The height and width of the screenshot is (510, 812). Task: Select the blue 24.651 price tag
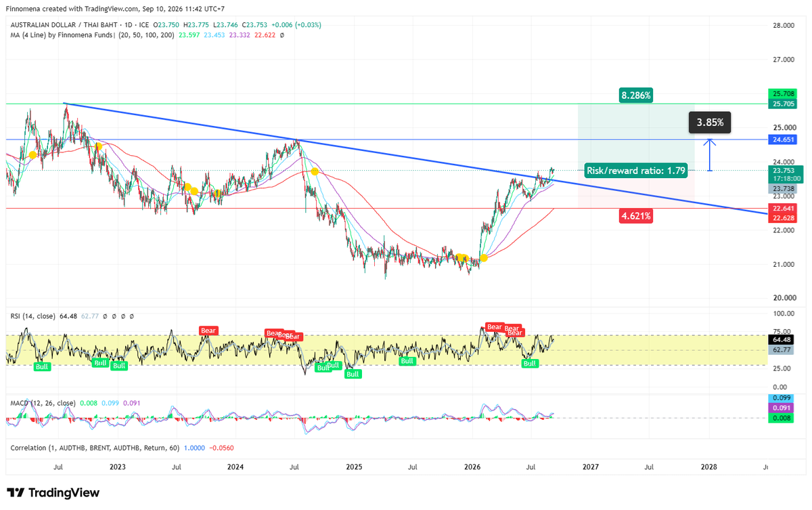click(x=782, y=140)
